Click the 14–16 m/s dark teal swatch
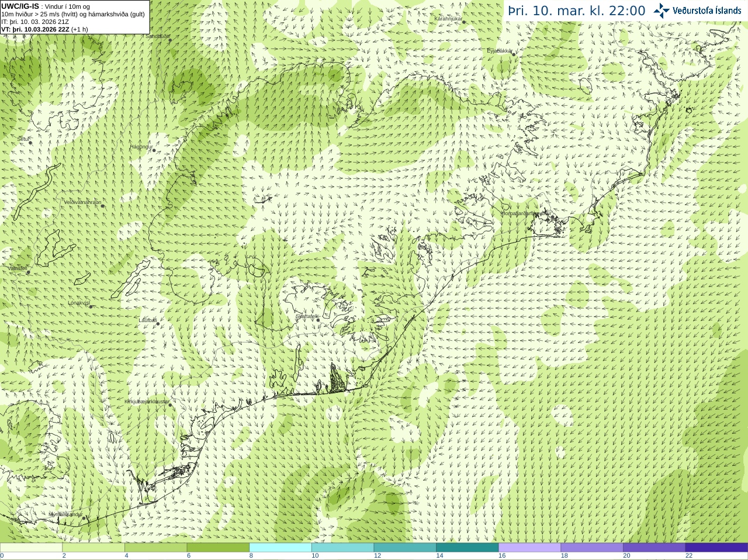748x560 pixels. 467,548
